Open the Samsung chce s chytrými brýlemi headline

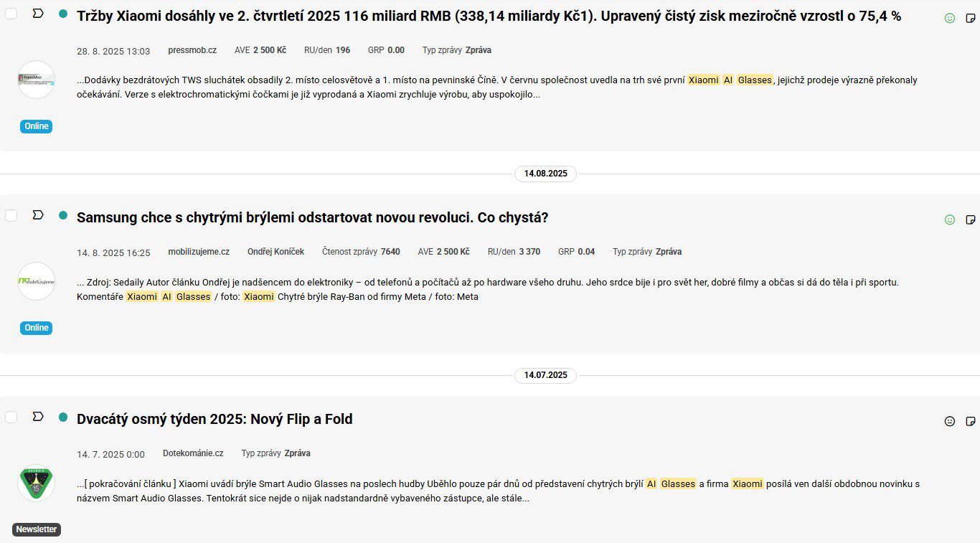(312, 217)
